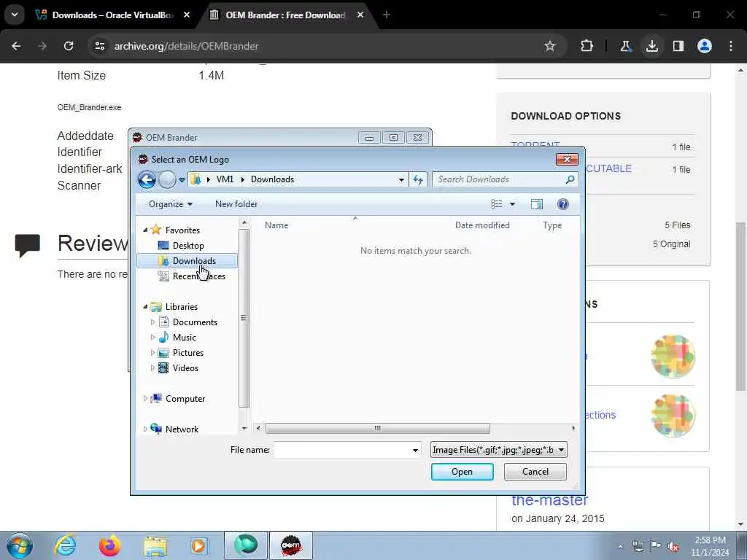747x560 pixels.
Task: Show the preview pane
Action: [536, 204]
